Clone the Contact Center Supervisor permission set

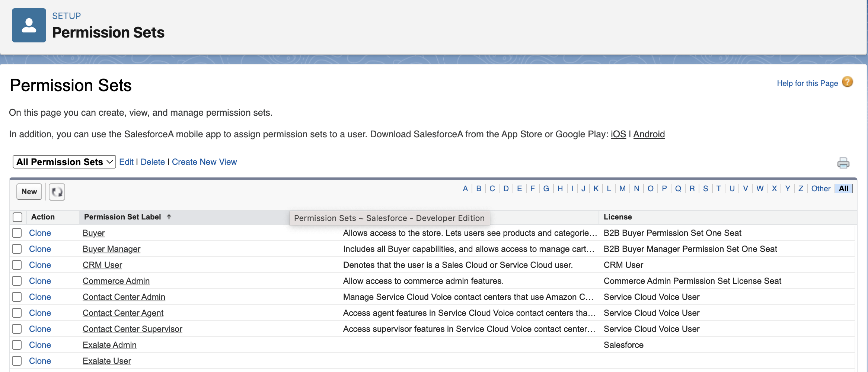(x=40, y=329)
